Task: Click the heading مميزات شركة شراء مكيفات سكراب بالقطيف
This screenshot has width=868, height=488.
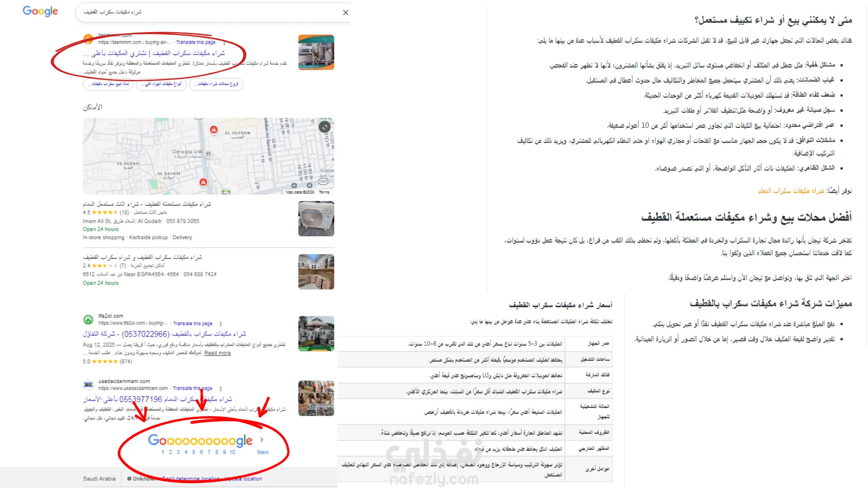Action: (771, 304)
